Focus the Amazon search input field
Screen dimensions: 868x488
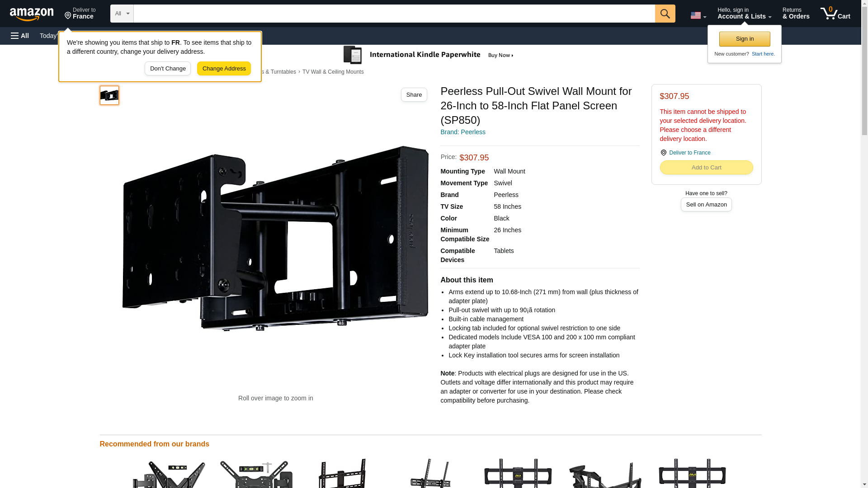pos(394,14)
